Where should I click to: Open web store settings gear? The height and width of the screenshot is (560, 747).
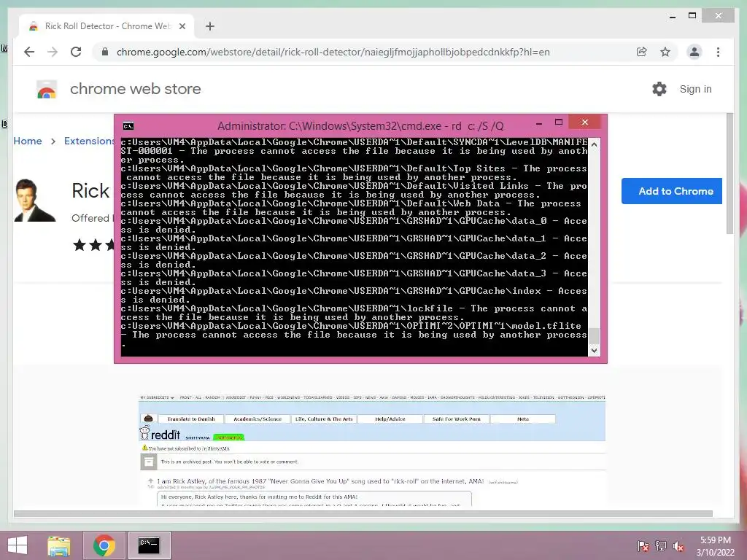[x=659, y=89]
